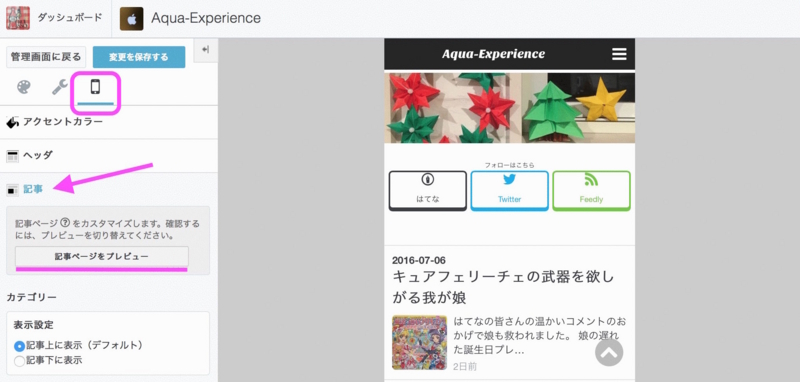This screenshot has width=800, height=382.
Task: Click the paint bucket accent color icon
Action: tap(12, 122)
